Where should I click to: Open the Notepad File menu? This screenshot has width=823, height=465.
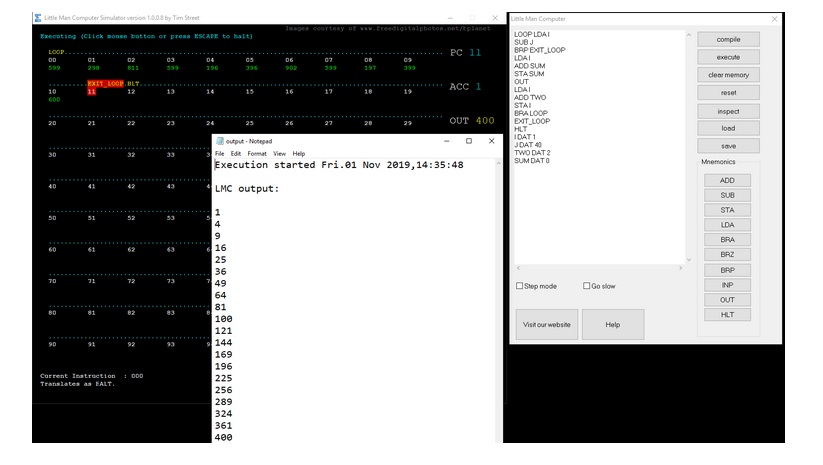[x=220, y=154]
